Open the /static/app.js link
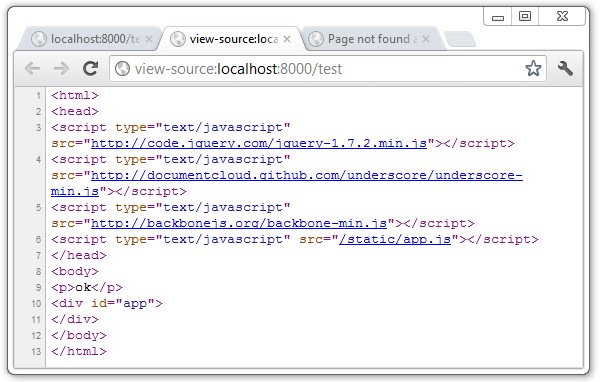 (x=395, y=239)
